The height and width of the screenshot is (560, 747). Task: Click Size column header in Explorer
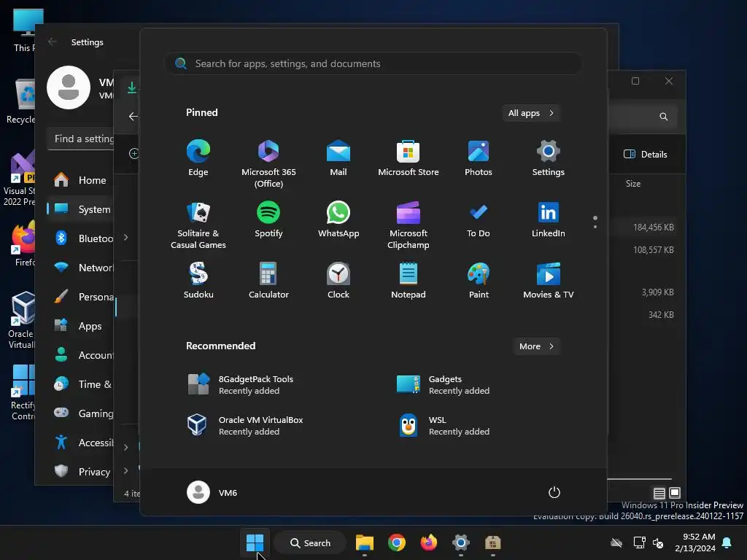click(633, 184)
